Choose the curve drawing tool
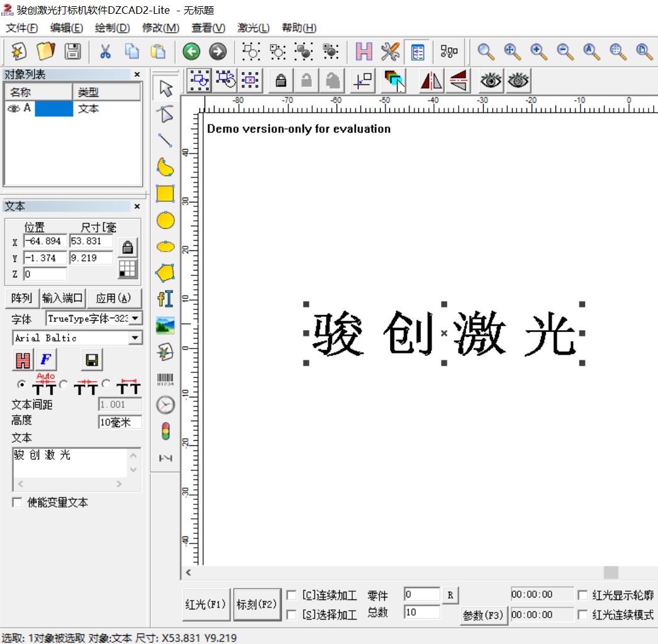658x644 pixels. point(165,167)
